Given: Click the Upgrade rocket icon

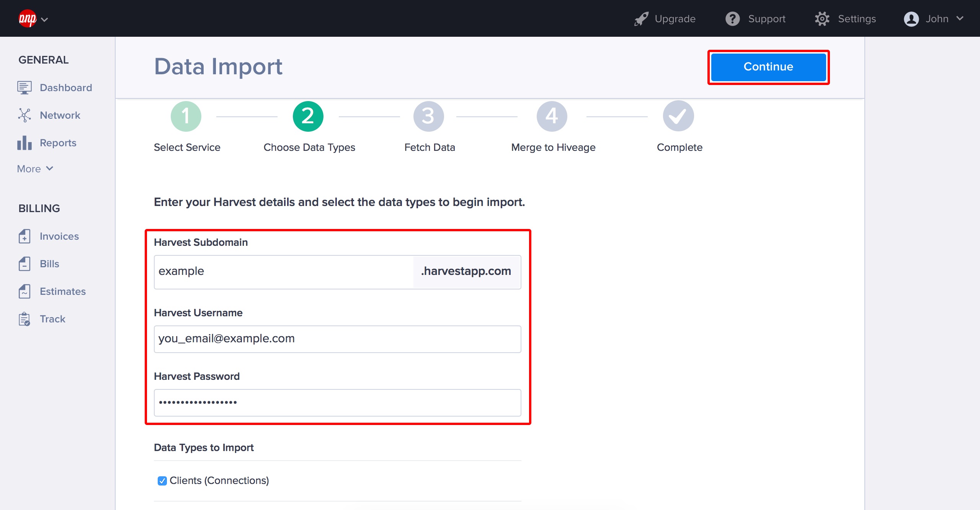Looking at the screenshot, I should [x=641, y=19].
